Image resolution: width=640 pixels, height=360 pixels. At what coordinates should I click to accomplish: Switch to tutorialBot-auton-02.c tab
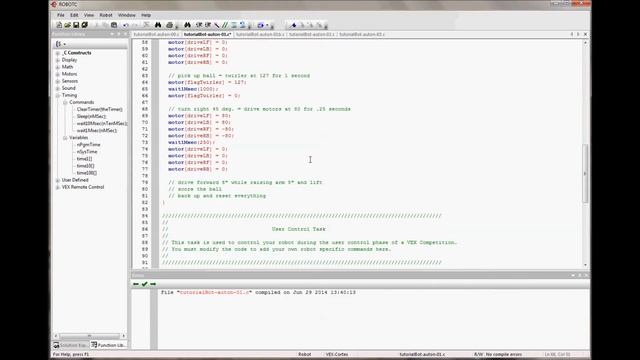(x=312, y=35)
